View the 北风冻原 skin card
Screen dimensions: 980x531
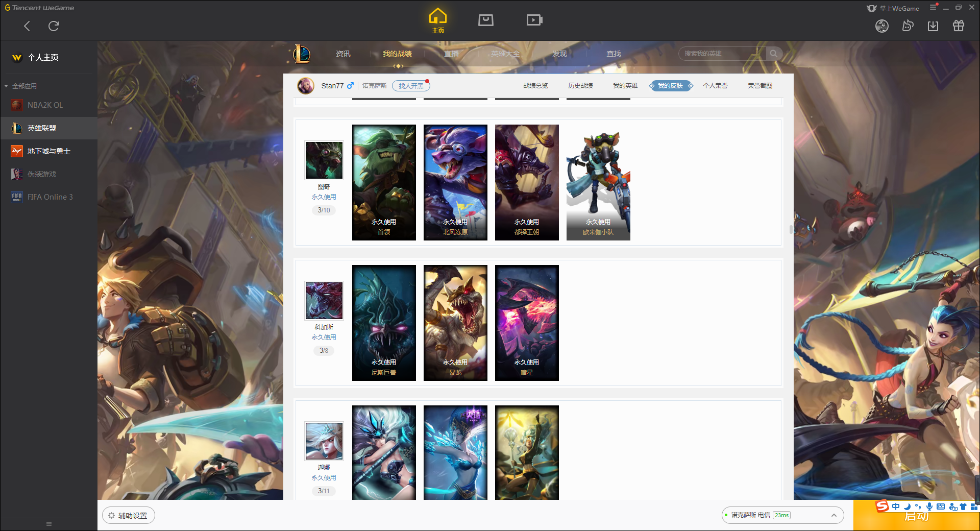pyautogui.click(x=455, y=182)
